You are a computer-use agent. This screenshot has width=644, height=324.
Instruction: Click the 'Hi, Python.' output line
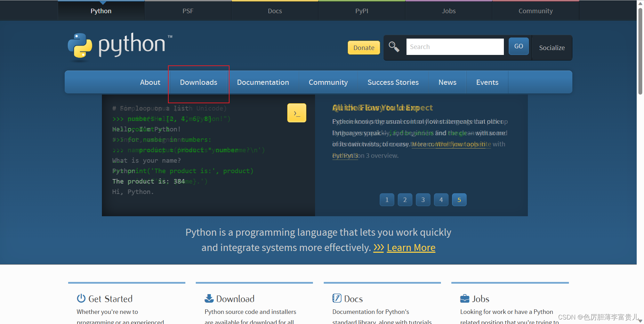[133, 192]
